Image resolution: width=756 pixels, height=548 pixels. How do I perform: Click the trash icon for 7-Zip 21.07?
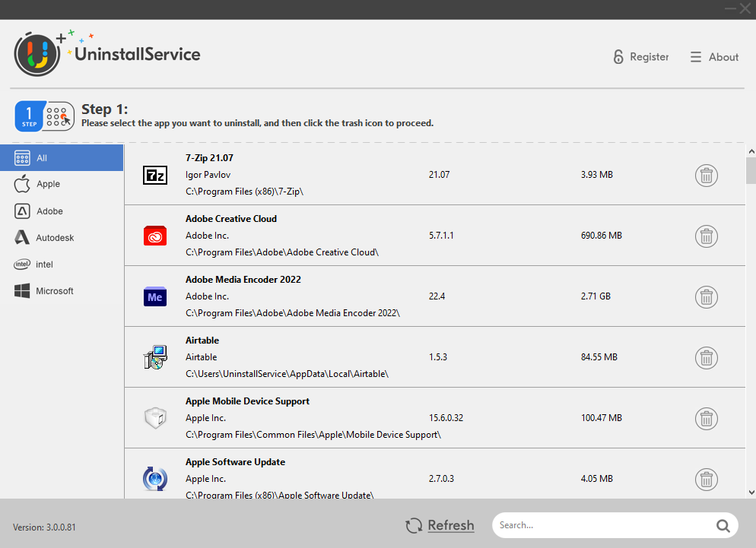707,176
